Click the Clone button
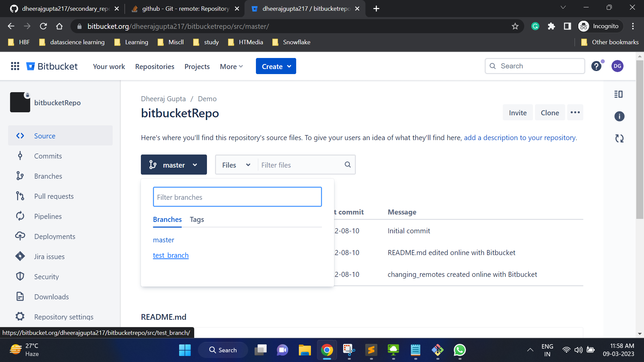Image resolution: width=644 pixels, height=362 pixels. [549, 112]
